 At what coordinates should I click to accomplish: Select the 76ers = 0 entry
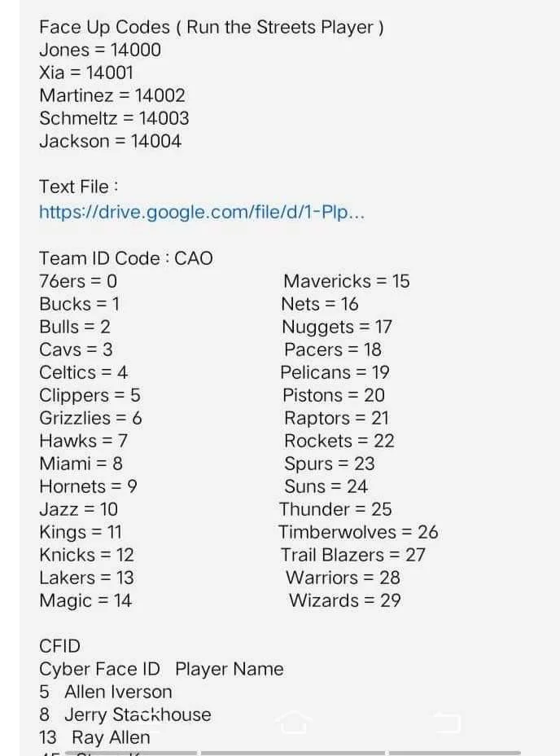78,281
